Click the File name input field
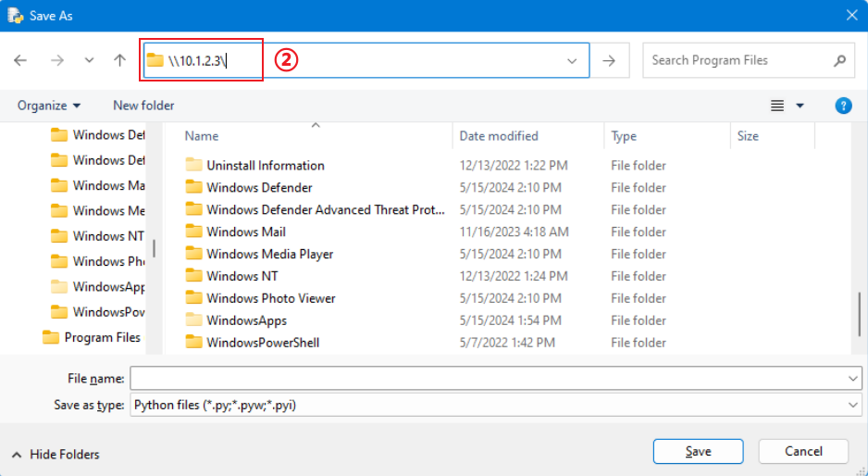The width and height of the screenshot is (868, 476). pyautogui.click(x=490, y=379)
